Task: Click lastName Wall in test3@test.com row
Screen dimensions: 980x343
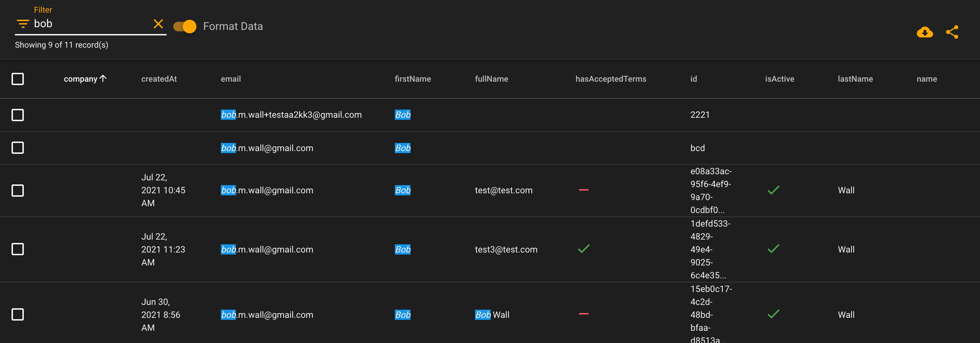Action: coord(846,249)
